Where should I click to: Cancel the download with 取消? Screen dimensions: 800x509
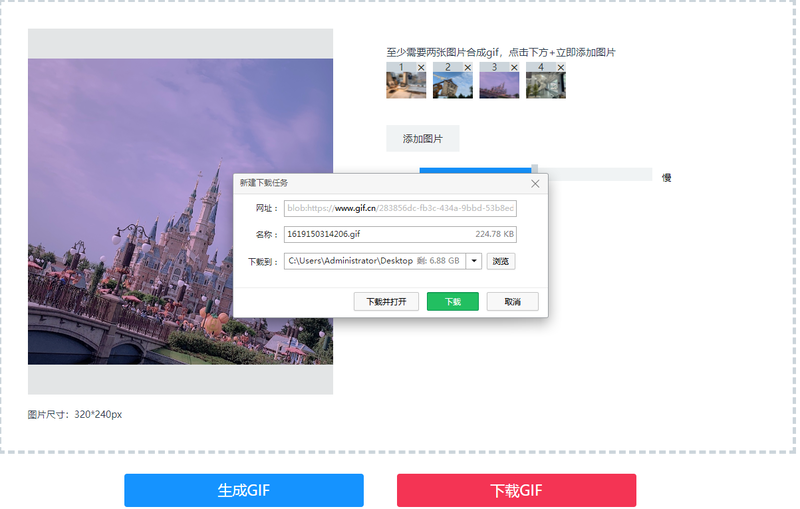pos(512,301)
